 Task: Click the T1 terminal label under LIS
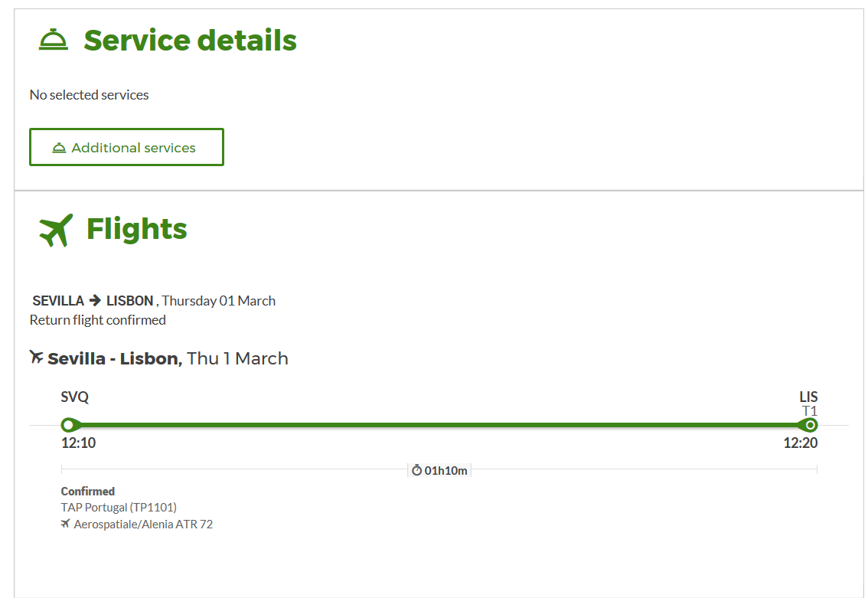(x=809, y=411)
